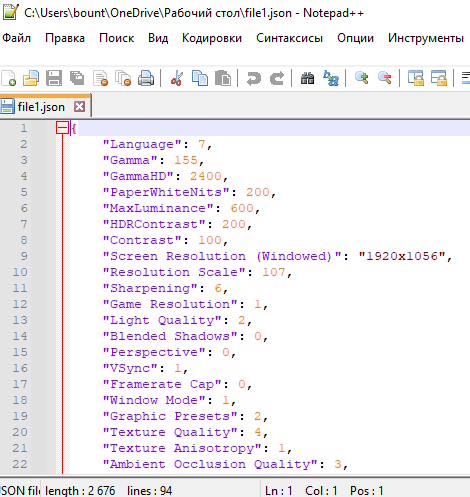Toggle synchronize vertical scrolling icon
Screen dimensions: 470x497
coord(416,78)
